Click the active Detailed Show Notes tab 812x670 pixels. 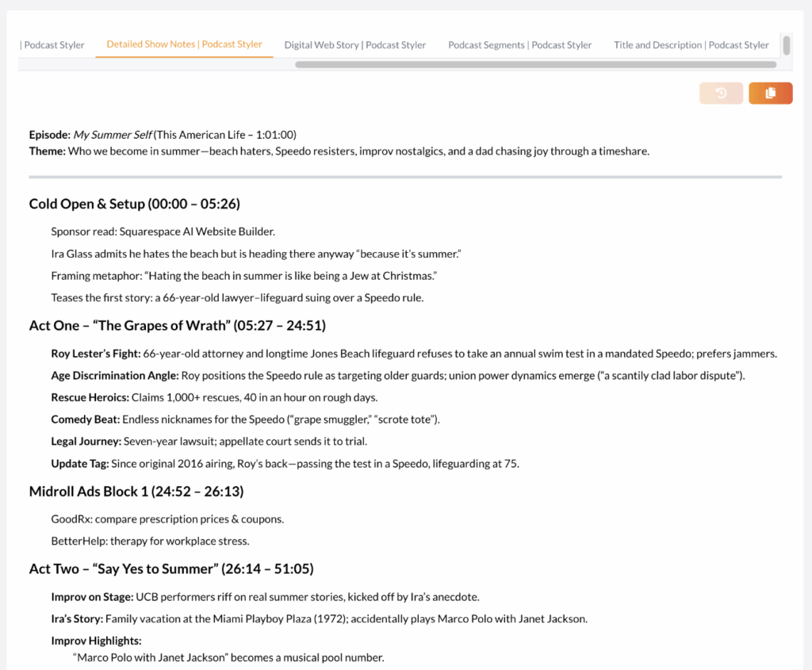(x=184, y=44)
